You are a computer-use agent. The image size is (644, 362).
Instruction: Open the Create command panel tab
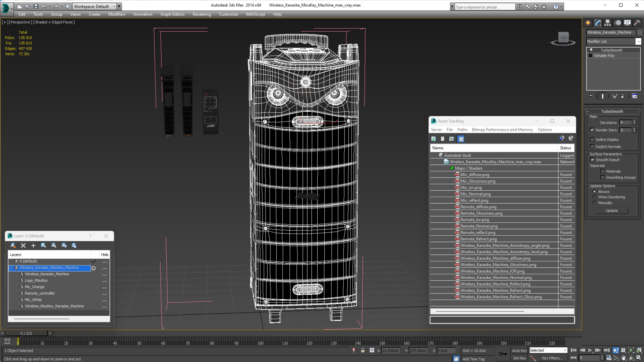[x=588, y=23]
